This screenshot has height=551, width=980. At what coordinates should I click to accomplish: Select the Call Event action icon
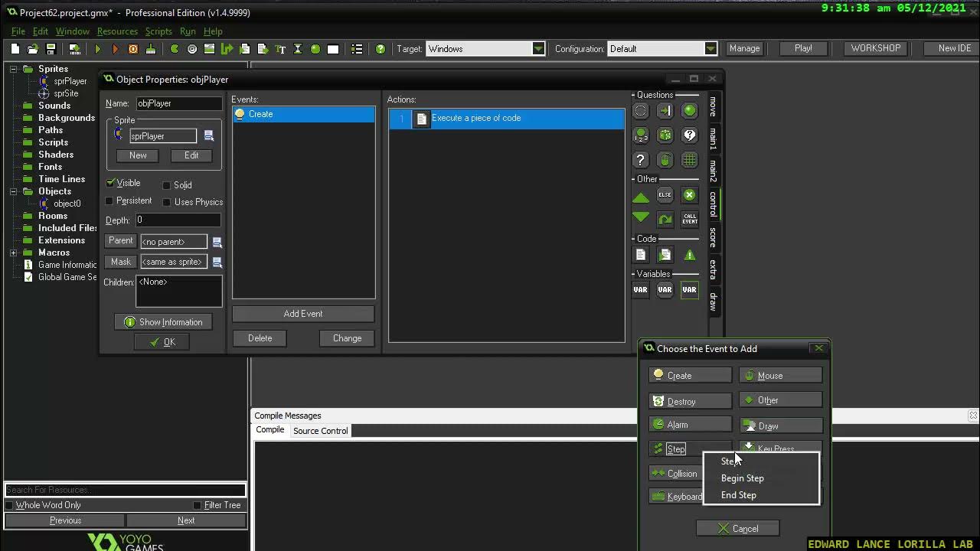690,219
